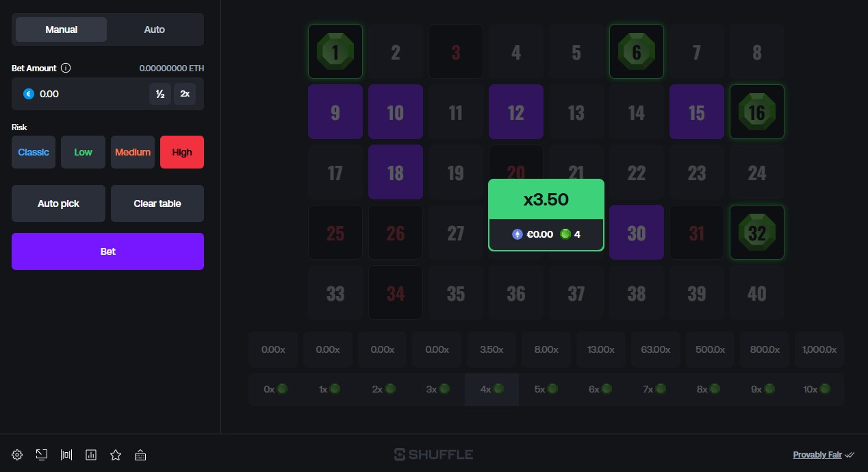Screen dimensions: 868x472
Task: Toggle theatre mode icon in footer
Action: (x=66, y=455)
